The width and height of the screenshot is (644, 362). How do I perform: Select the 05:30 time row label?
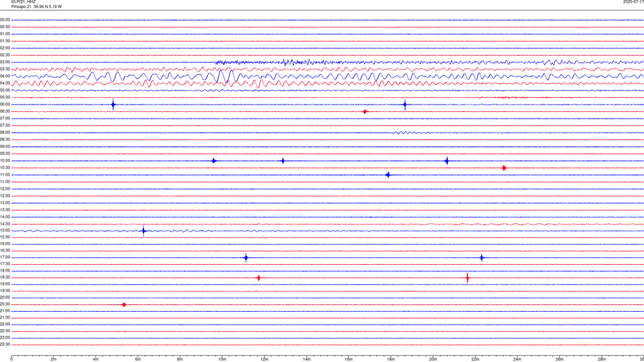pyautogui.click(x=5, y=97)
